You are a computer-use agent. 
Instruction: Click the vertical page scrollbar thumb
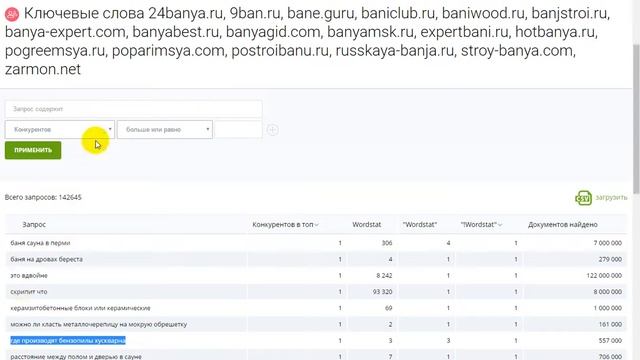pyautogui.click(x=636, y=118)
